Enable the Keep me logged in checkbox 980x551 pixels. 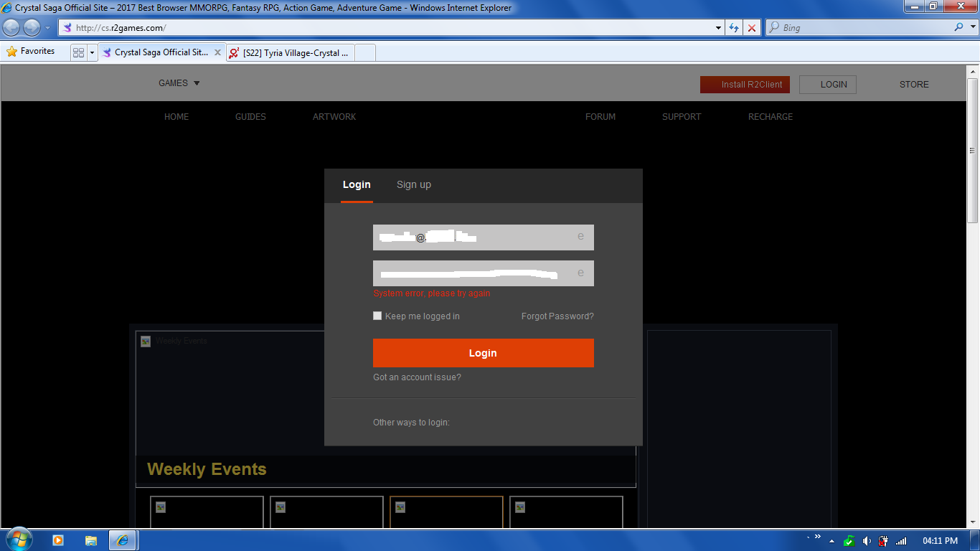[x=377, y=316]
